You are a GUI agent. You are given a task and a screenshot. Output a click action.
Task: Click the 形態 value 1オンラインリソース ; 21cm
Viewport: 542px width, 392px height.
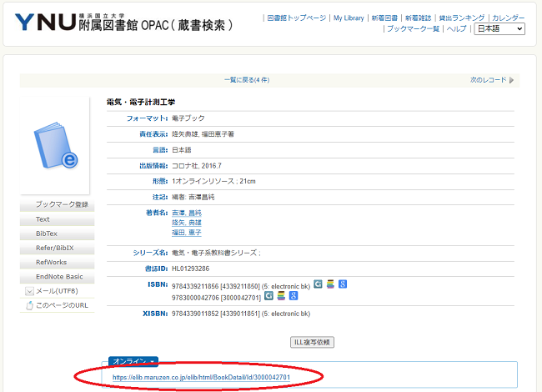[213, 182]
